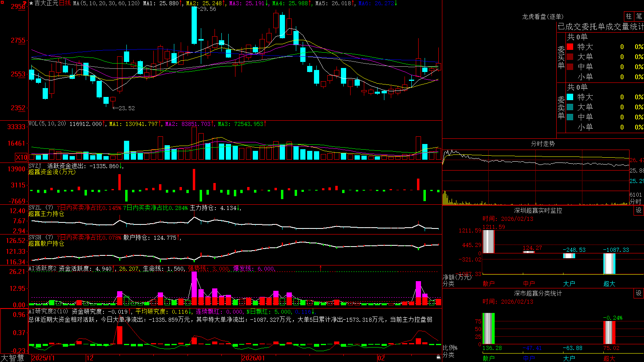The width and height of the screenshot is (644, 362).
Task: Click the 日线 period label
Action: [x=65, y=3]
